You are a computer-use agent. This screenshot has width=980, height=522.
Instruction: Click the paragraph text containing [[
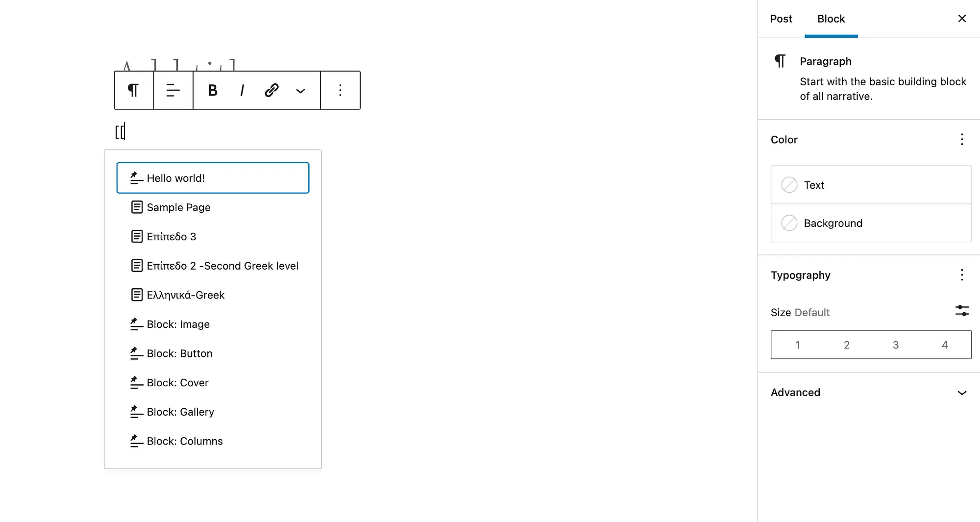(x=120, y=132)
